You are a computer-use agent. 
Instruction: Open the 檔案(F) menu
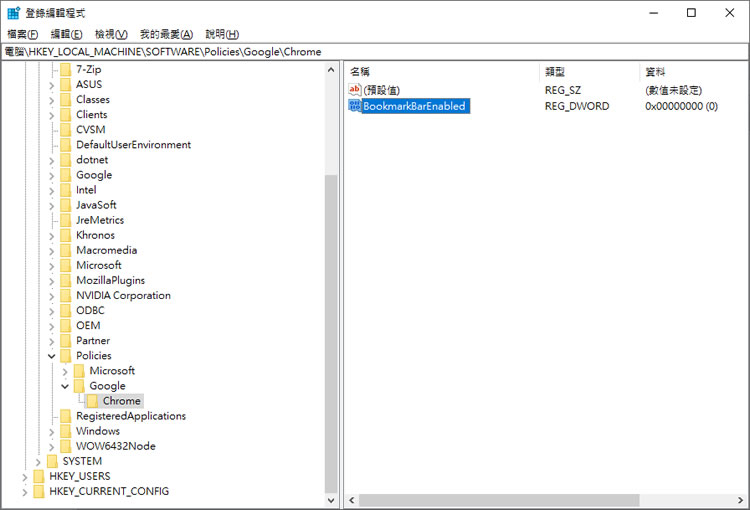(x=22, y=34)
